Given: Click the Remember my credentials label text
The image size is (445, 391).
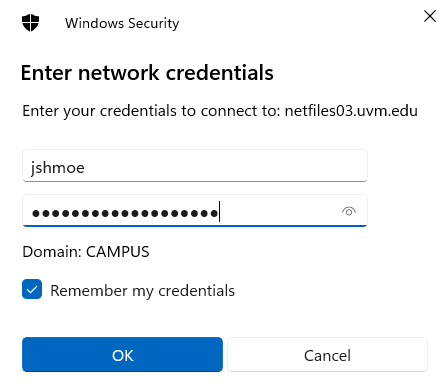Looking at the screenshot, I should 142,291.
